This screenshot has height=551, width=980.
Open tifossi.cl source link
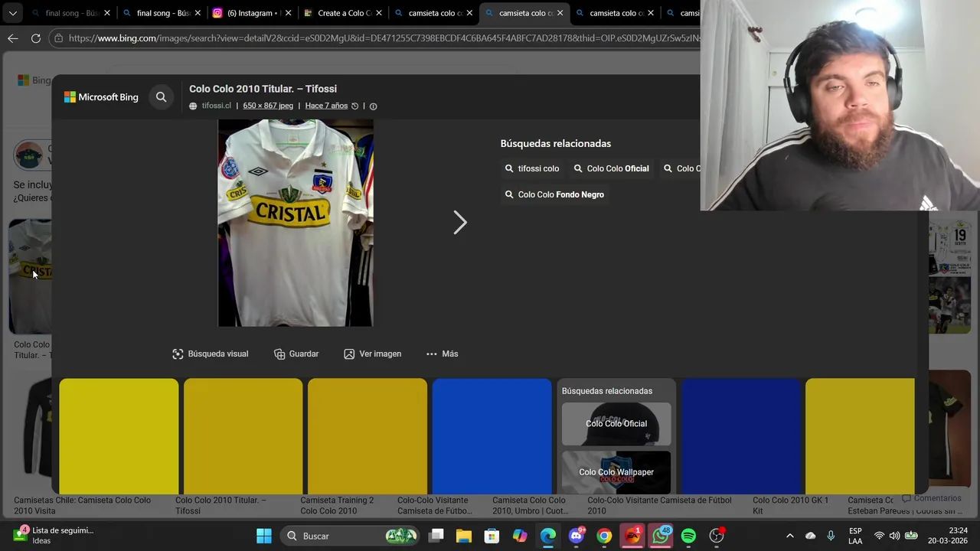(216, 106)
